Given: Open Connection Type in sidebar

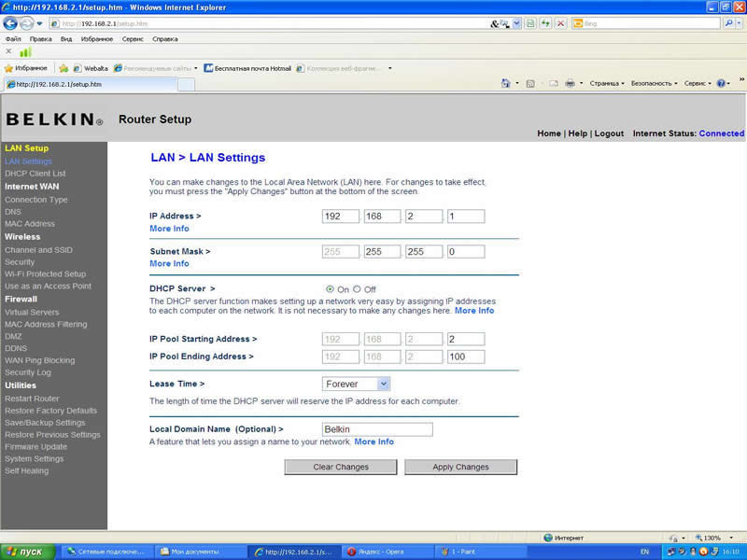Looking at the screenshot, I should click(x=36, y=200).
